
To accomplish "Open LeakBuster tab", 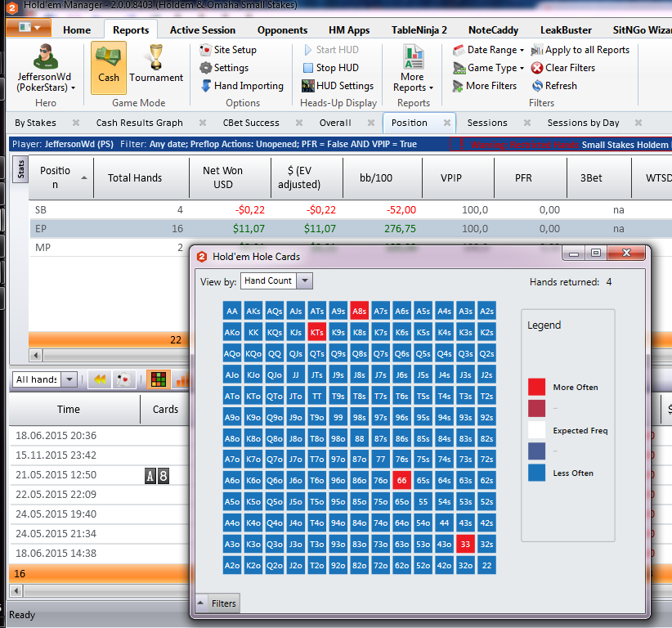I will [x=567, y=30].
